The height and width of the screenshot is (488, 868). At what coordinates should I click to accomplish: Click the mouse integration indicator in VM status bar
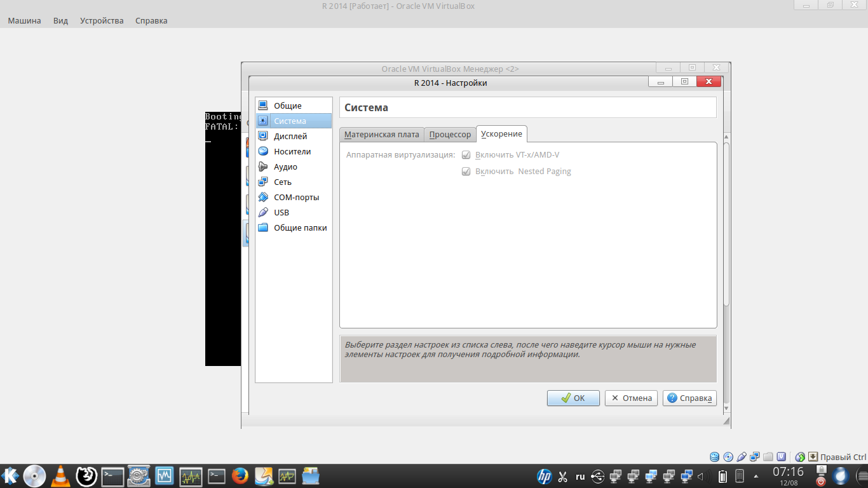coord(800,457)
